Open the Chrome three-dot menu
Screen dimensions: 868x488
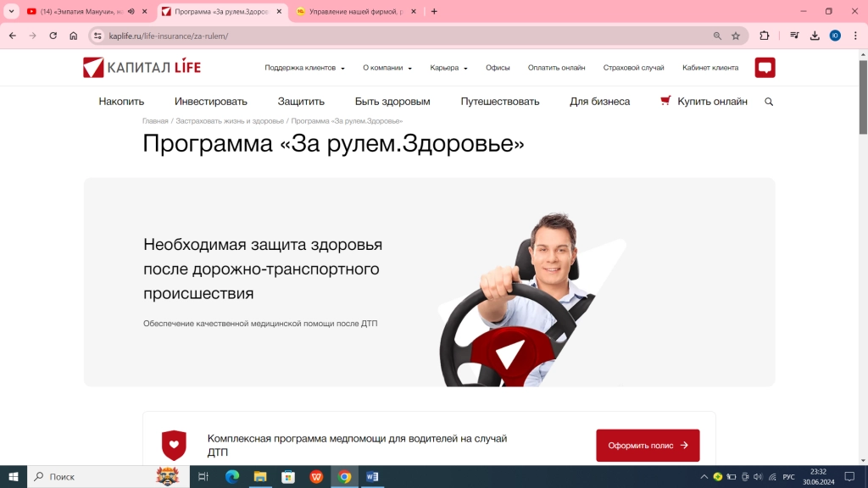click(855, 36)
